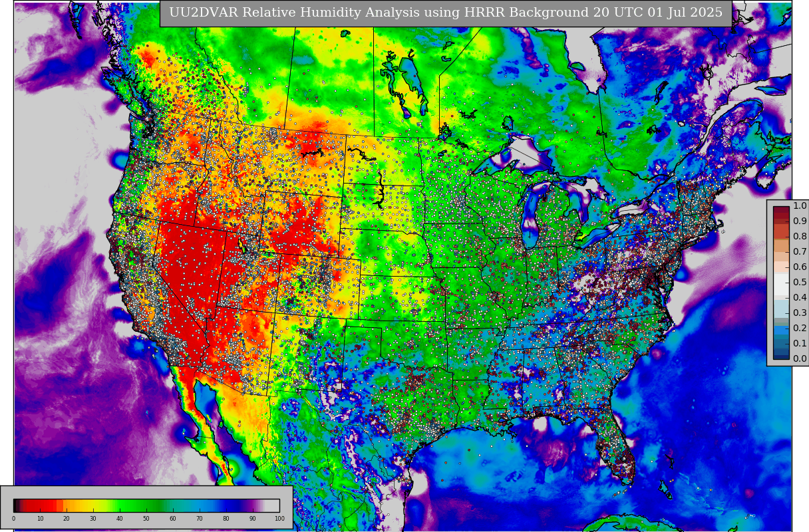Click the 80 tick label on bottom colorbar
The height and width of the screenshot is (532, 809).
[x=226, y=519]
